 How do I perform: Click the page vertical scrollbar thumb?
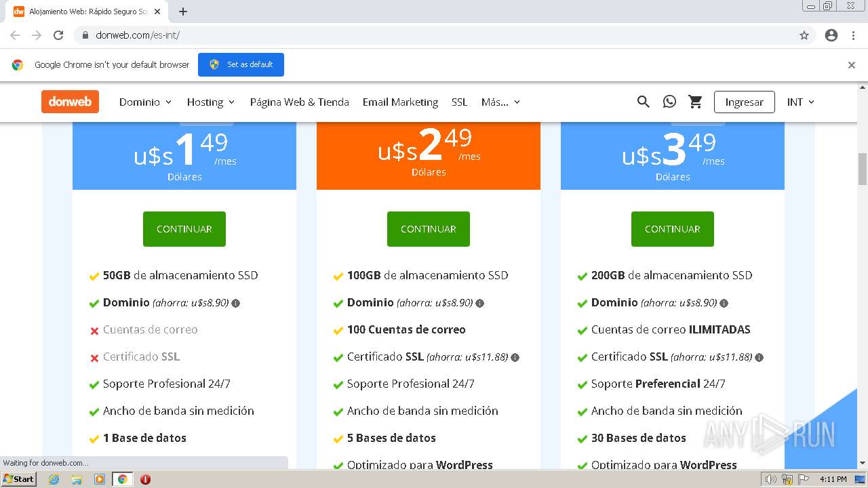pos(863,169)
